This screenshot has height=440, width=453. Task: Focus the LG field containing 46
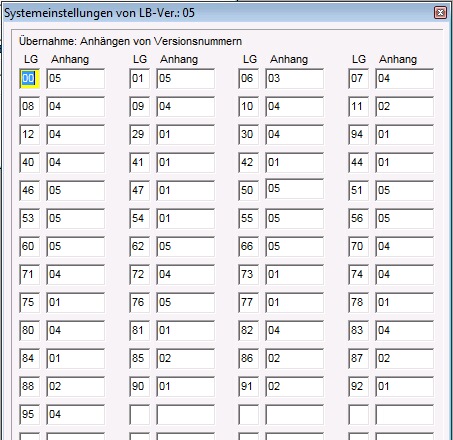point(29,191)
